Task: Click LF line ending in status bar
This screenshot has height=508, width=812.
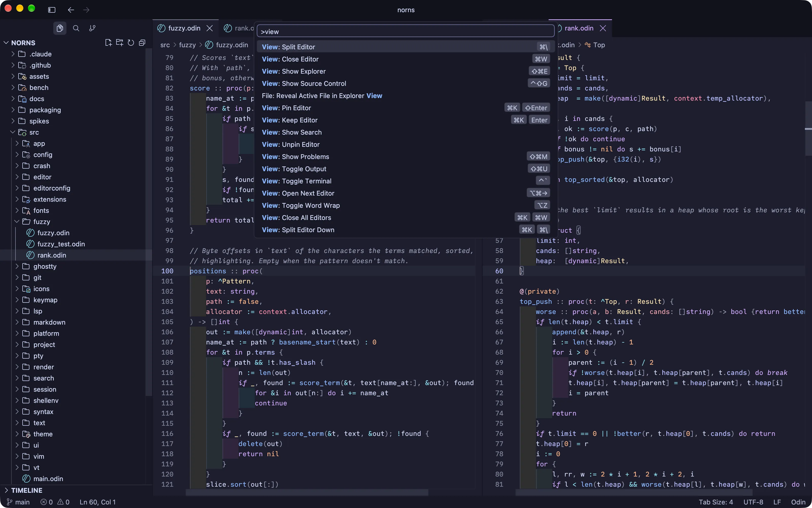Action: (x=777, y=502)
